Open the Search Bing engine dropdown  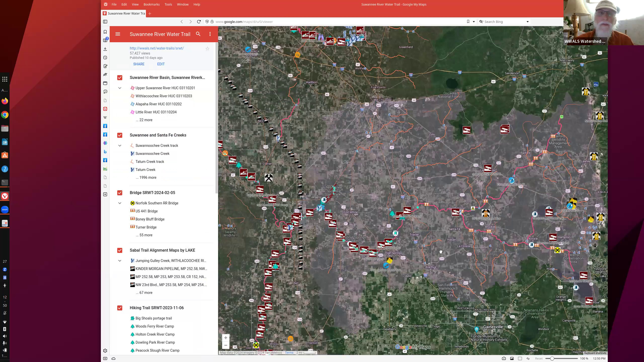pos(528,22)
